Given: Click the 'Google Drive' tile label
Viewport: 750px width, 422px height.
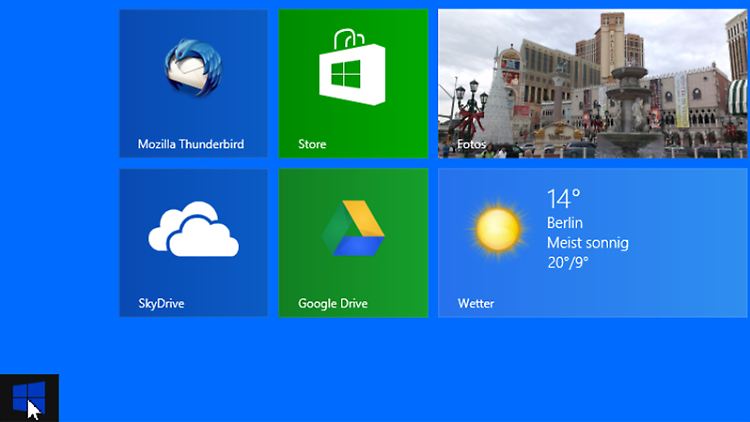Looking at the screenshot, I should (x=332, y=304).
